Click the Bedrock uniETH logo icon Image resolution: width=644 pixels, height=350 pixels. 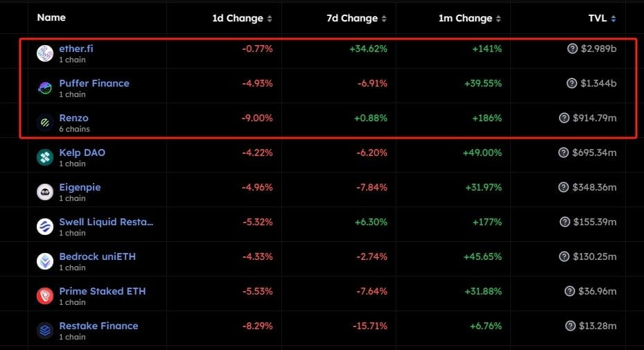45,261
